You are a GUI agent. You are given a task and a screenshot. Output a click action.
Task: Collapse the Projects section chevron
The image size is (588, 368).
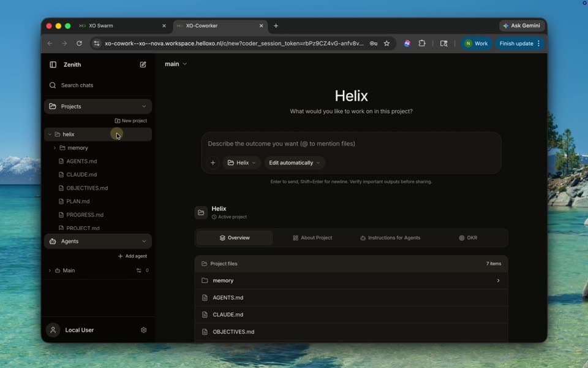[144, 107]
